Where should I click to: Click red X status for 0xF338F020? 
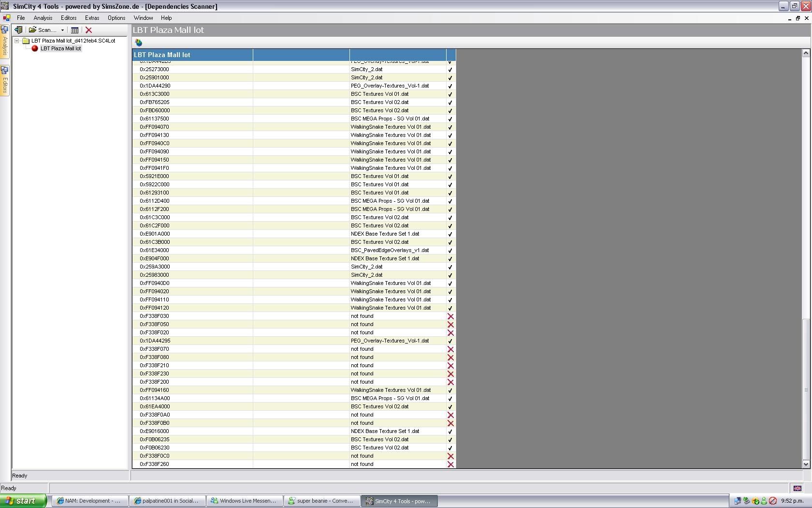point(450,333)
